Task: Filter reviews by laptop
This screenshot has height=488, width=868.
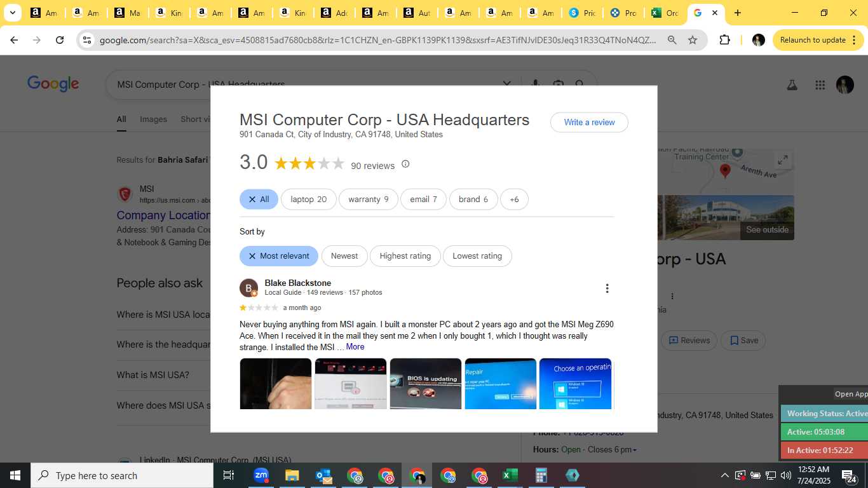Action: coord(308,199)
